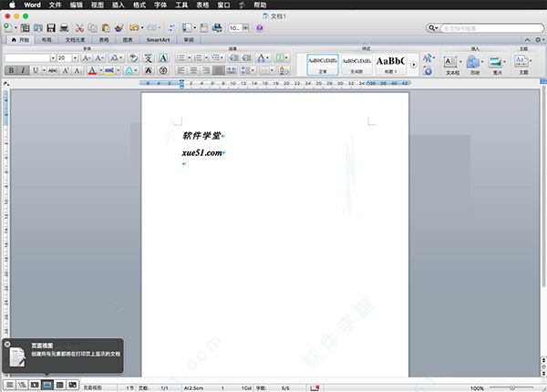Apply the 标题 1 heading style
Viewport: 547px width, 392px height.
(x=391, y=65)
